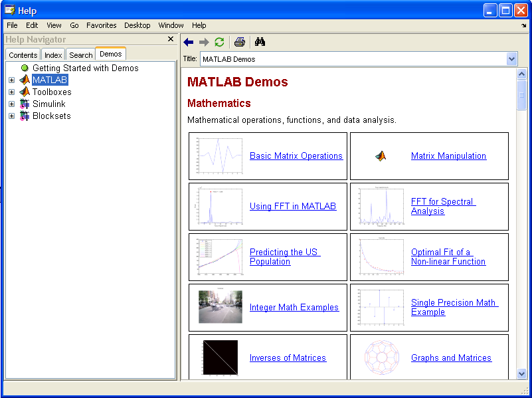This screenshot has height=398, width=532.
Task: Open Single Precision Math Example link
Action: pos(454,308)
